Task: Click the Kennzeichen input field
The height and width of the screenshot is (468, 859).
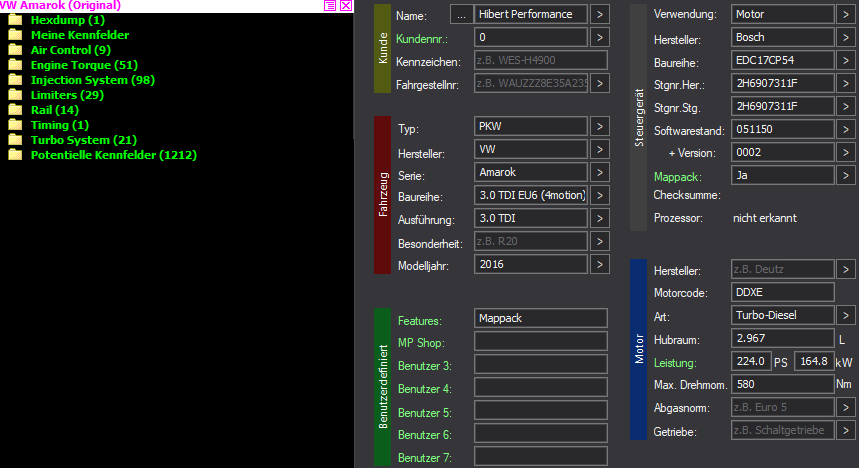Action: tap(541, 60)
